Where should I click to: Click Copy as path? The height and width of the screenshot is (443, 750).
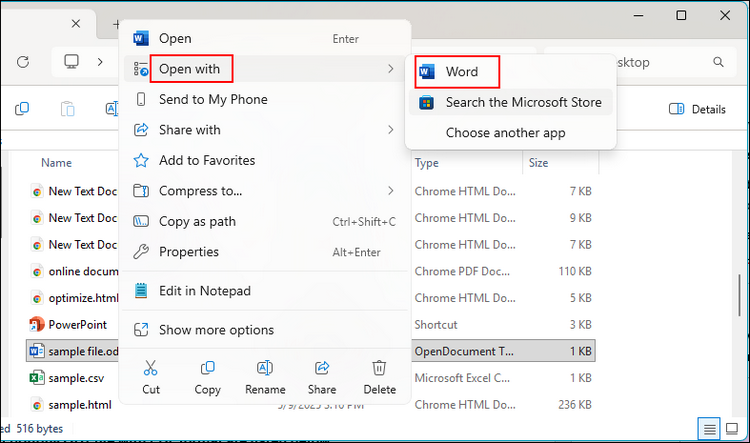(265, 222)
